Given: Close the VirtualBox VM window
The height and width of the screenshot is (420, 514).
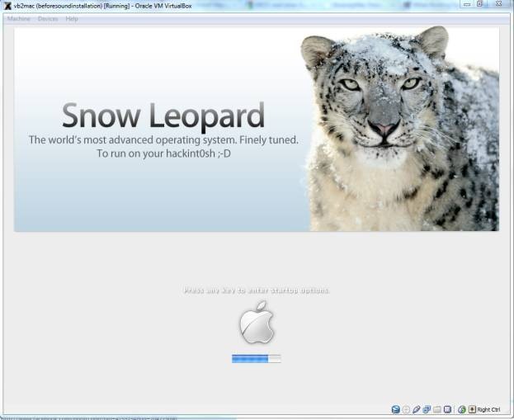Looking at the screenshot, I should click(x=498, y=4).
